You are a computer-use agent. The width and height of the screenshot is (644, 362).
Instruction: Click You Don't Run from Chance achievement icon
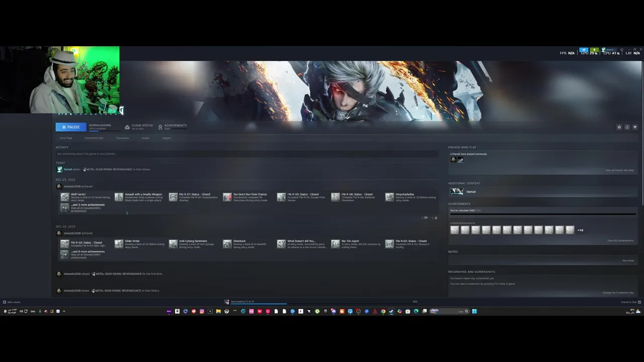tap(227, 197)
